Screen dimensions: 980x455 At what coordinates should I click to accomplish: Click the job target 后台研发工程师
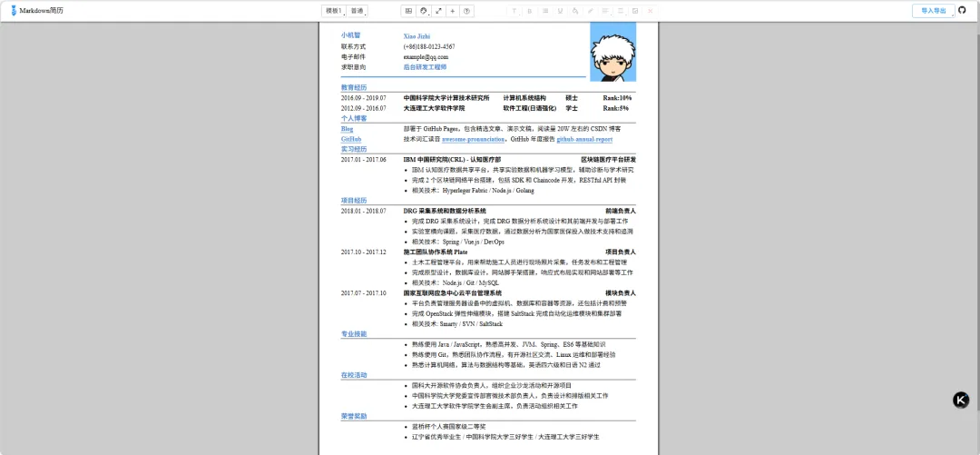coord(425,66)
